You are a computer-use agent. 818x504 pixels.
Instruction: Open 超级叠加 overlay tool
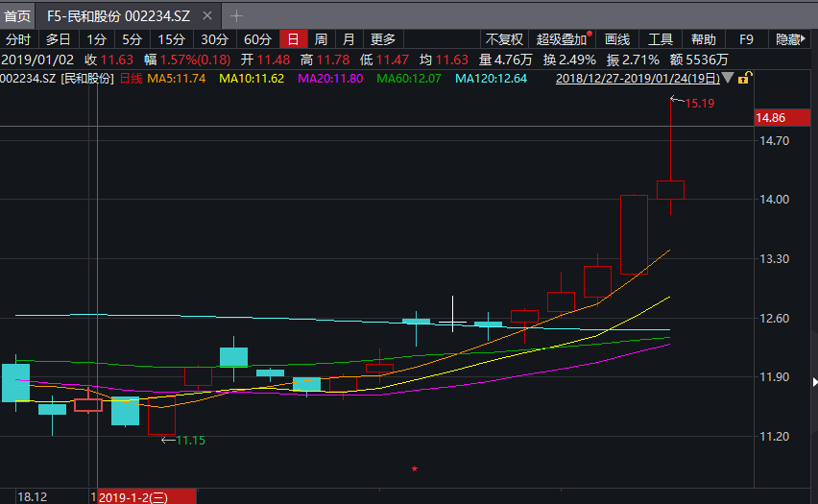pos(562,39)
